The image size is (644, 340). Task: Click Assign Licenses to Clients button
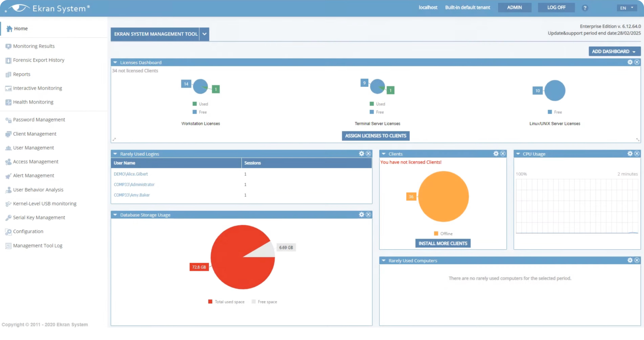coord(376,136)
